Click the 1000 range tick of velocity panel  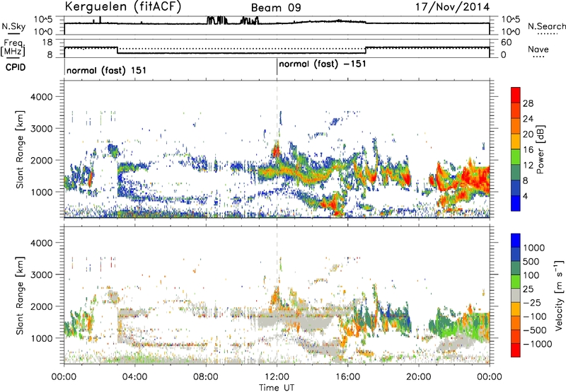(x=41, y=338)
